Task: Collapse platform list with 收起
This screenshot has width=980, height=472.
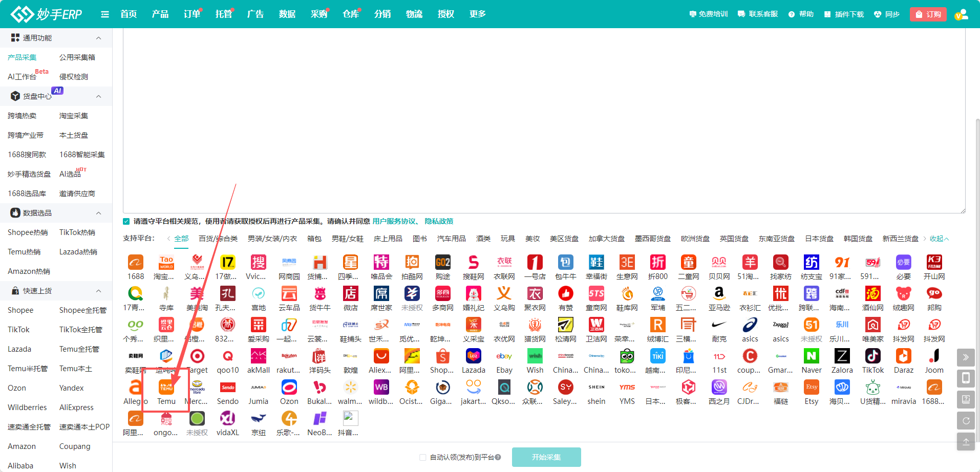Action: (x=939, y=239)
